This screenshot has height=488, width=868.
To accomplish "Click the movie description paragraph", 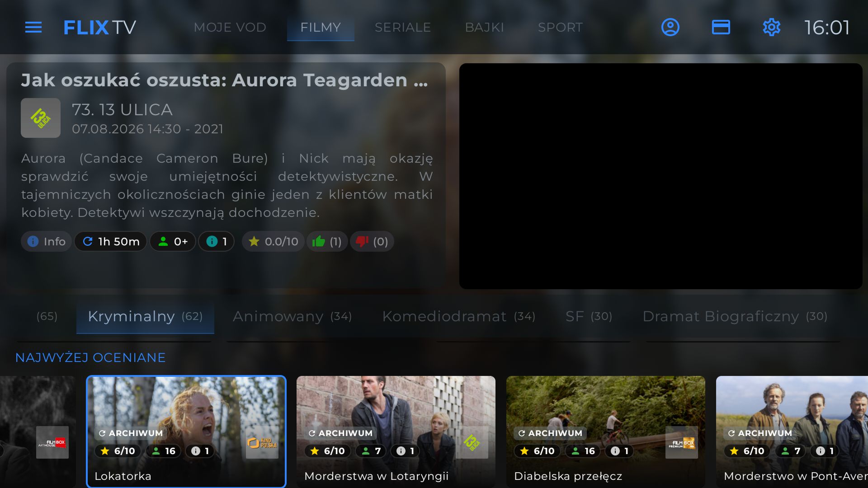I will coord(227,185).
